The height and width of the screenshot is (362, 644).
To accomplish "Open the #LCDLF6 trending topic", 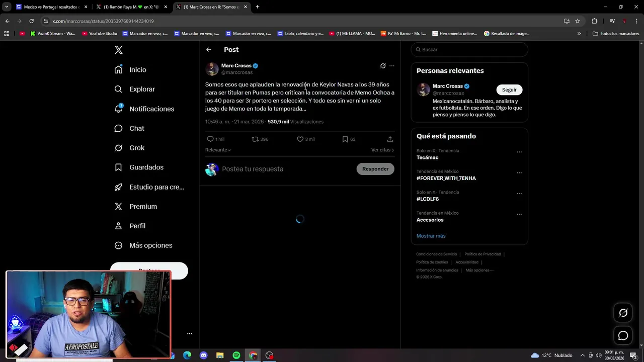I will pyautogui.click(x=428, y=199).
